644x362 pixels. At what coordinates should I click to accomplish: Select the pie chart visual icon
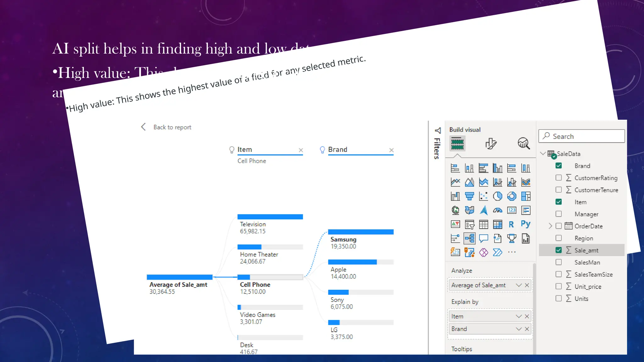[497, 196]
